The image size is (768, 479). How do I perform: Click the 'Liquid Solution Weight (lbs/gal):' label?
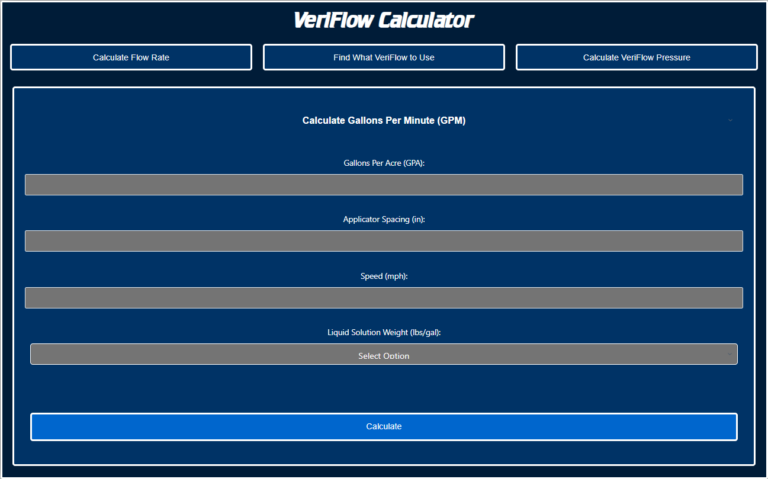(x=384, y=331)
